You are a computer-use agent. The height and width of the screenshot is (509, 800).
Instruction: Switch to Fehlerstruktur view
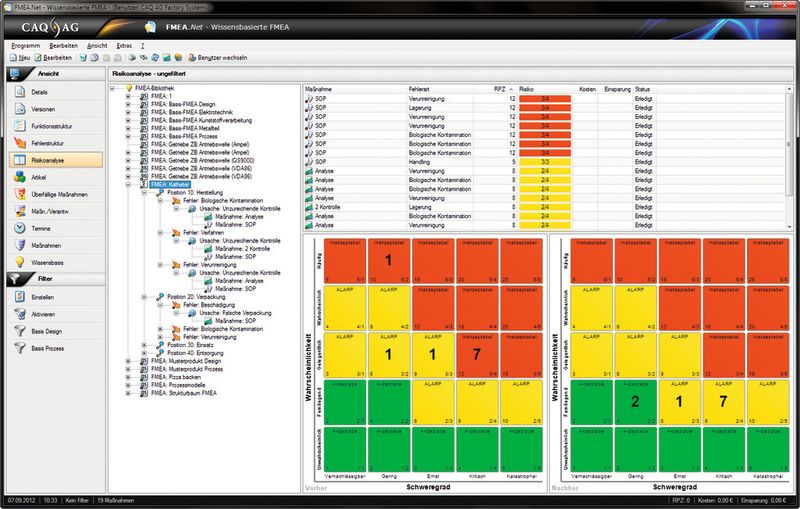point(56,143)
